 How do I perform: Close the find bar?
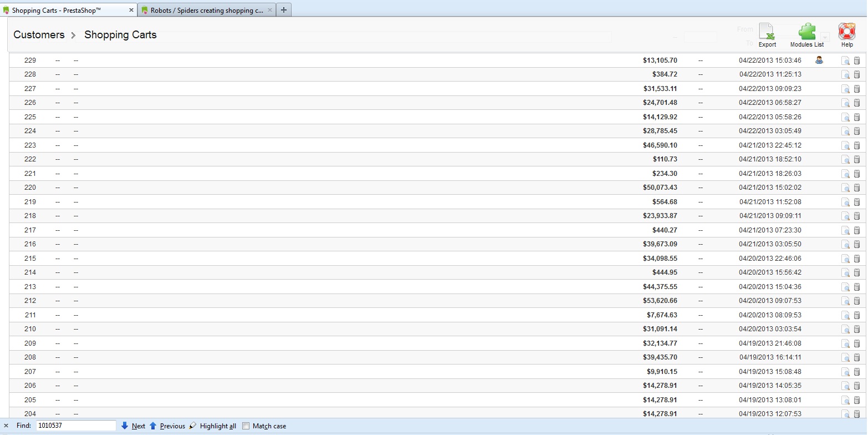pos(6,426)
